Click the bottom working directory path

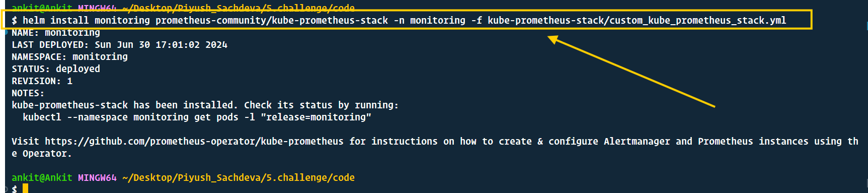pyautogui.click(x=239, y=178)
